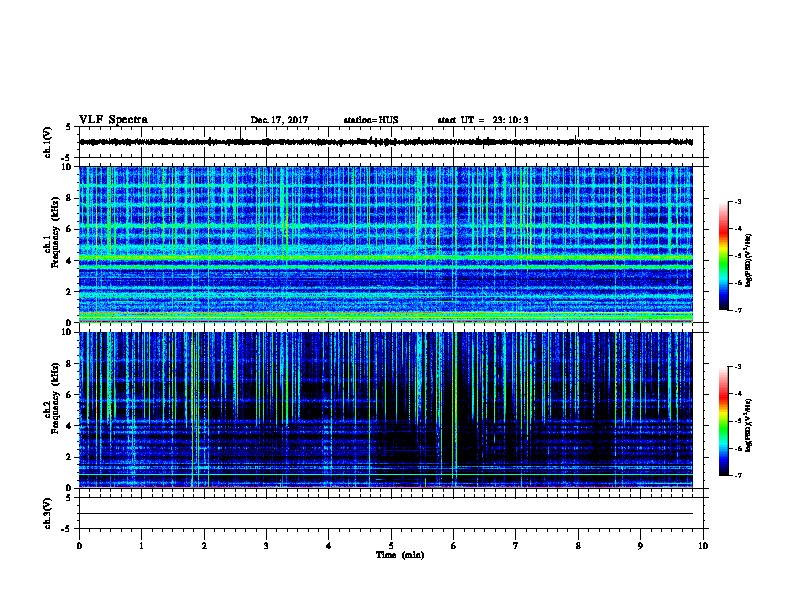Click the ch.2 'Frequency (kHz)' axis label

tap(55, 397)
